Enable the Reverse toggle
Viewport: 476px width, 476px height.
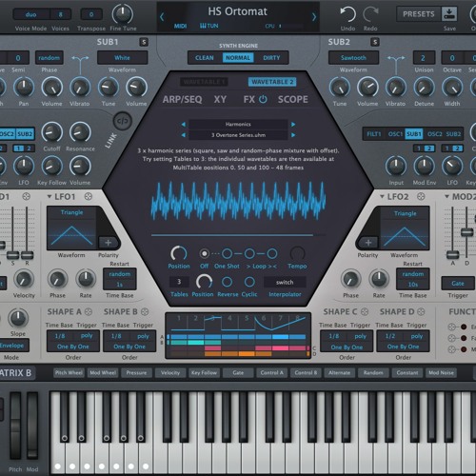point(227,282)
